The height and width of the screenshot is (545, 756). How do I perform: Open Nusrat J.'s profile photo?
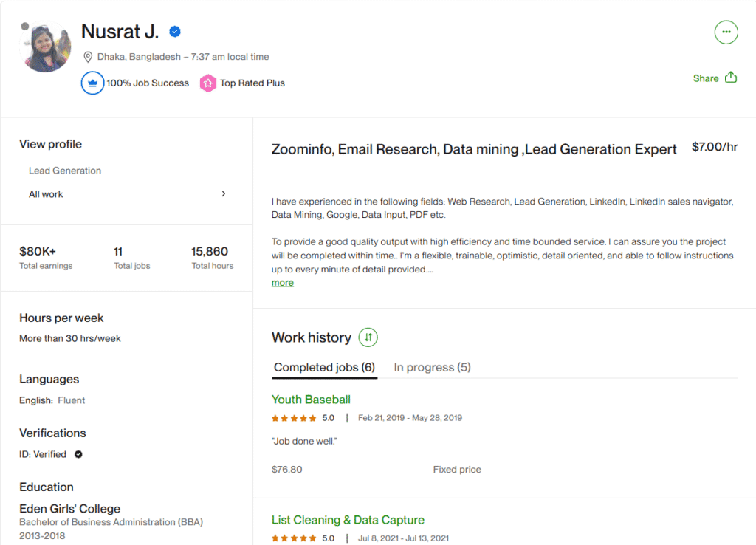47,47
